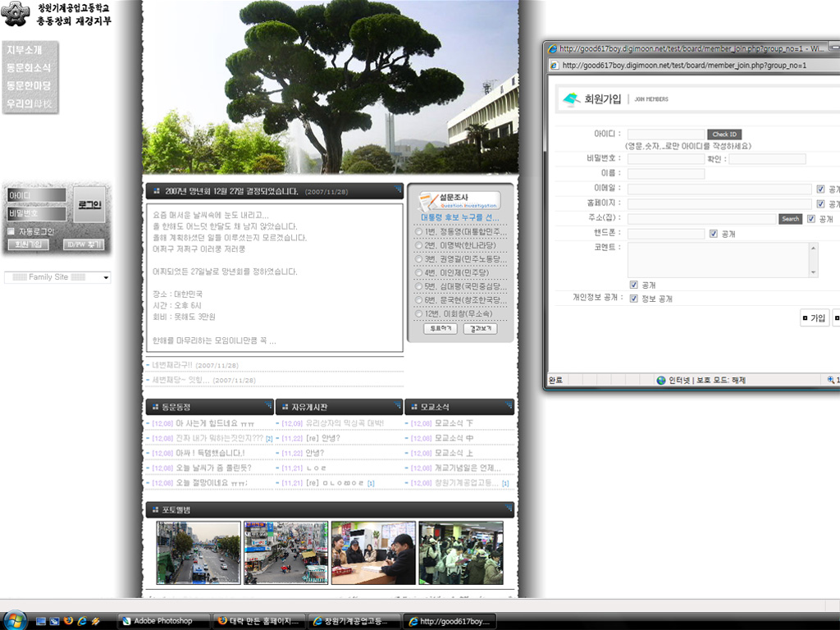Switch to Adobe Photoshop taskbar button
Viewport: 840px width, 630px height.
coord(163,622)
